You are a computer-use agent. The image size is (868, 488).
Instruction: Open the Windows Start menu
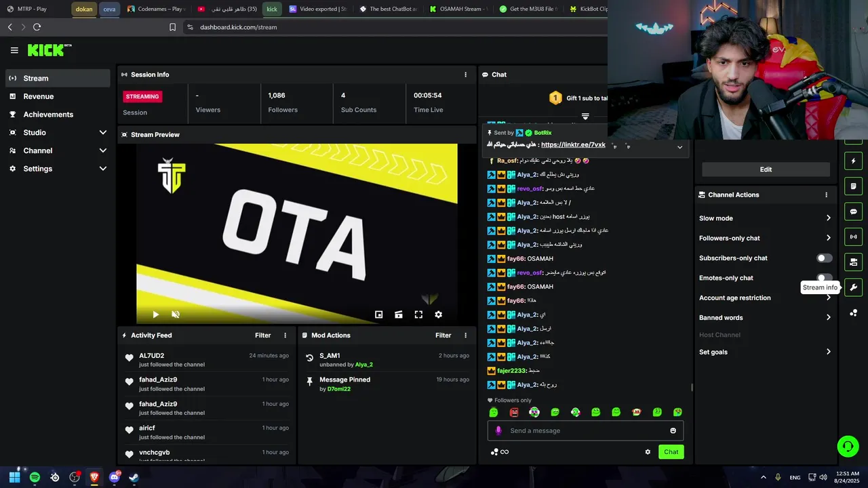(14, 477)
